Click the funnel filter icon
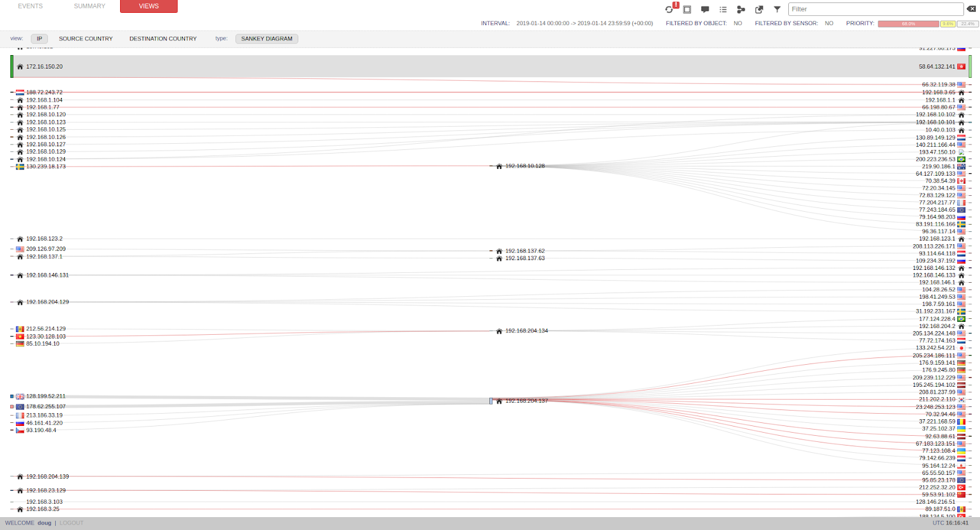The height and width of the screenshot is (530, 980). [x=777, y=9]
